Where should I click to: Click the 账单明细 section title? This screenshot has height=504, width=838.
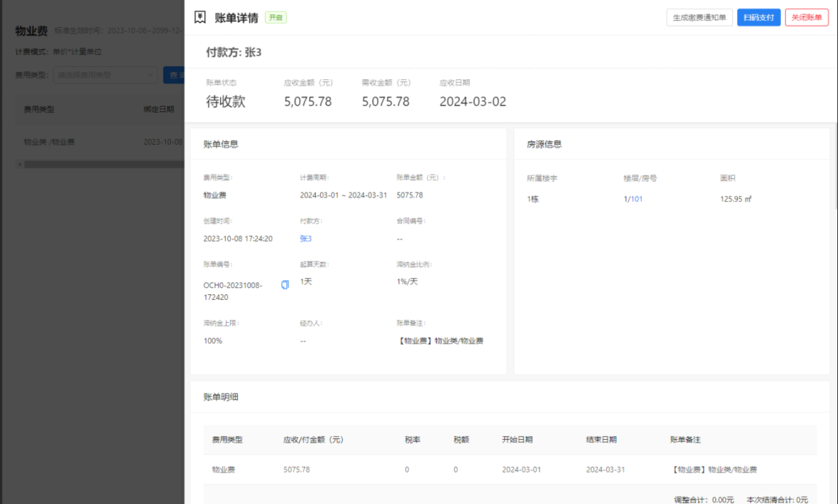point(221,397)
